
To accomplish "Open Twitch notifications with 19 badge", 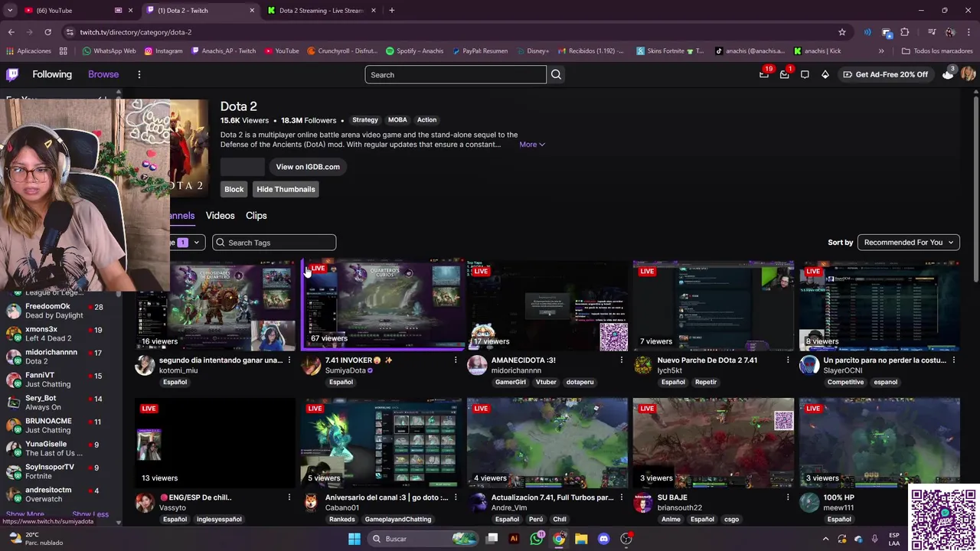I will [x=764, y=74].
